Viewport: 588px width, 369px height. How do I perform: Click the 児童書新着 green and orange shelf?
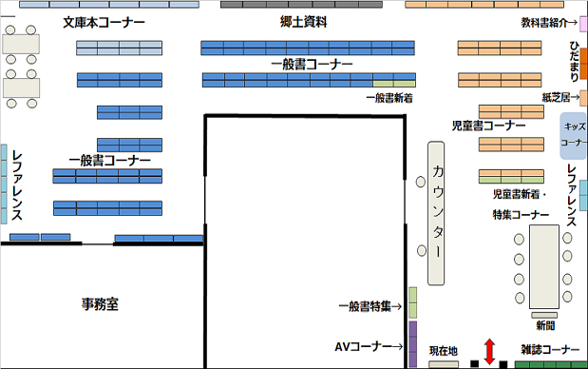[x=511, y=177]
